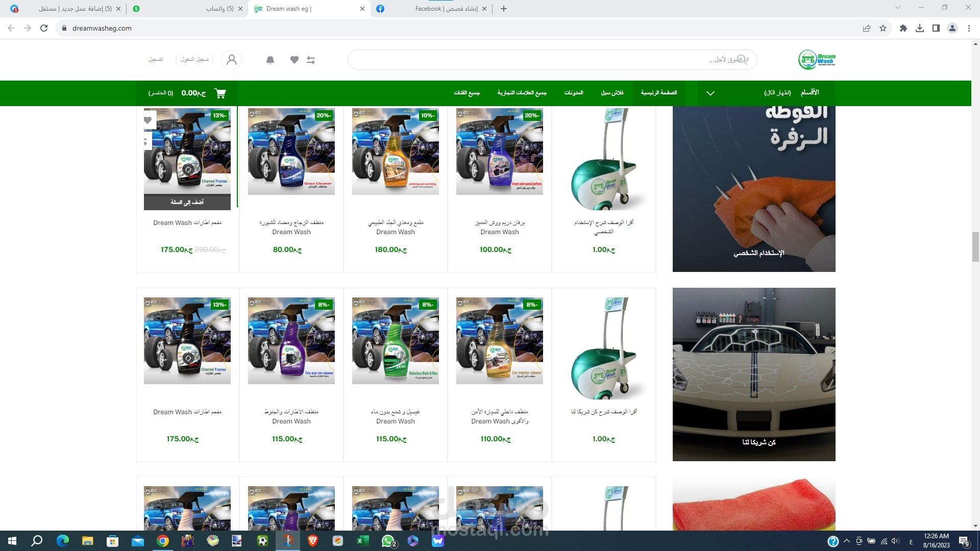The width and height of the screenshot is (980, 551).
Task: Open the Chrome extensions puzzle icon
Action: [x=903, y=28]
